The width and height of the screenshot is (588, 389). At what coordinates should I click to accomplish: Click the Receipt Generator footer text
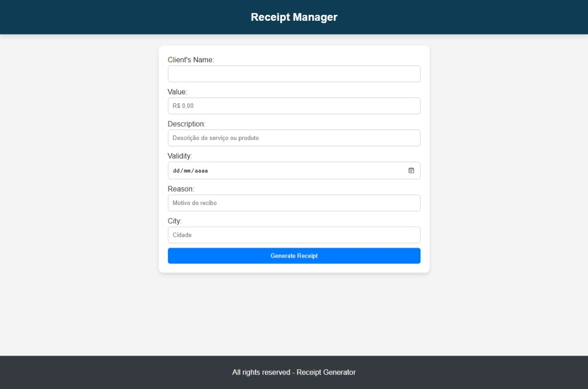click(325, 372)
